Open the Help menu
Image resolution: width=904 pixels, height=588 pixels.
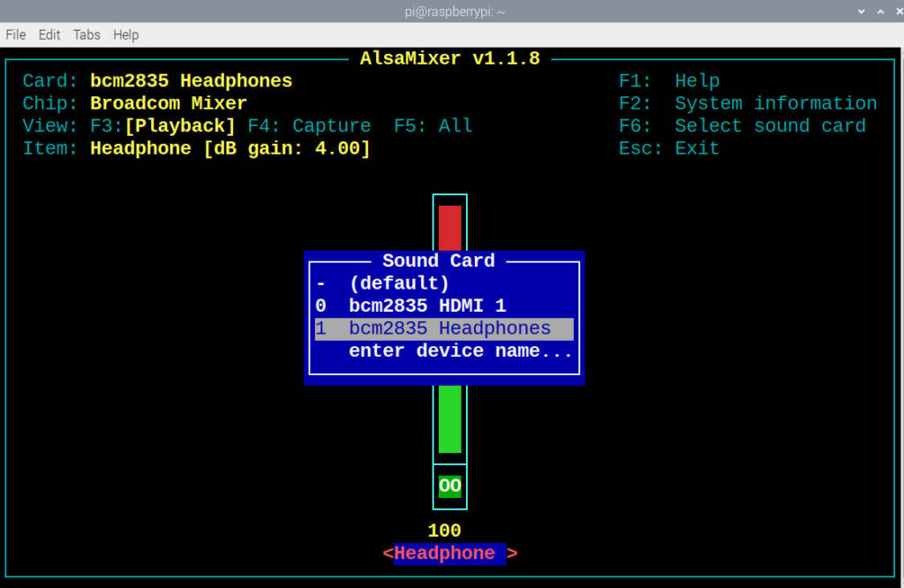pos(125,35)
